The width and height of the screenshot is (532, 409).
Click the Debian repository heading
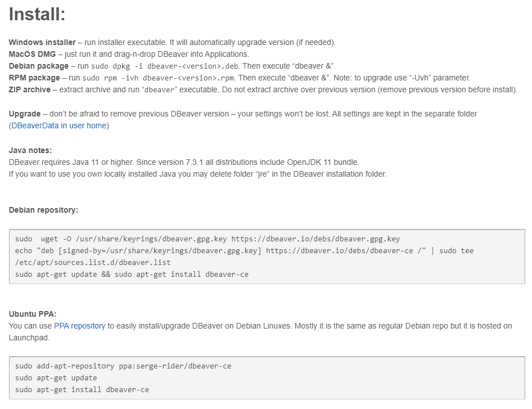coord(43,210)
